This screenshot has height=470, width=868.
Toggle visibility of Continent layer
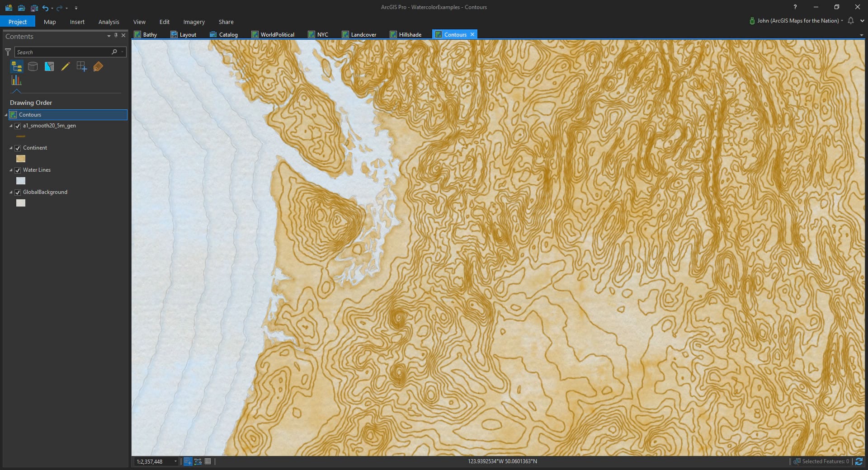(x=18, y=148)
